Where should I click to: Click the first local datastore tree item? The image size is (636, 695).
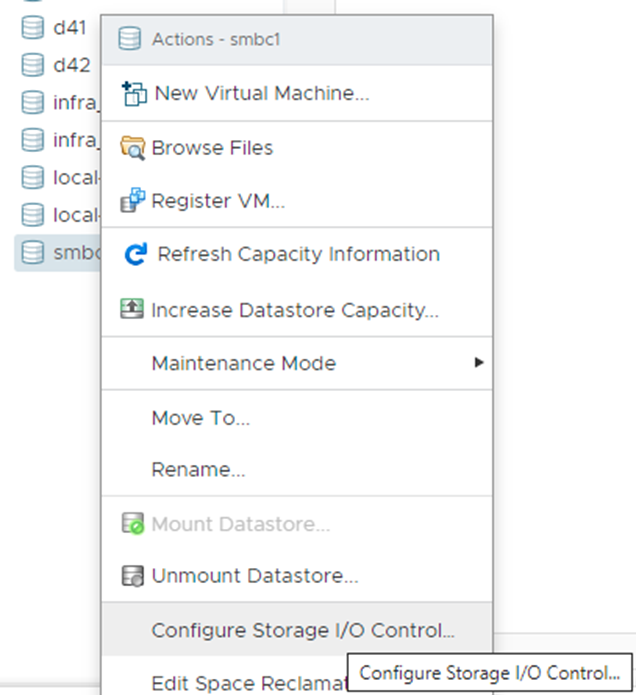[x=60, y=178]
